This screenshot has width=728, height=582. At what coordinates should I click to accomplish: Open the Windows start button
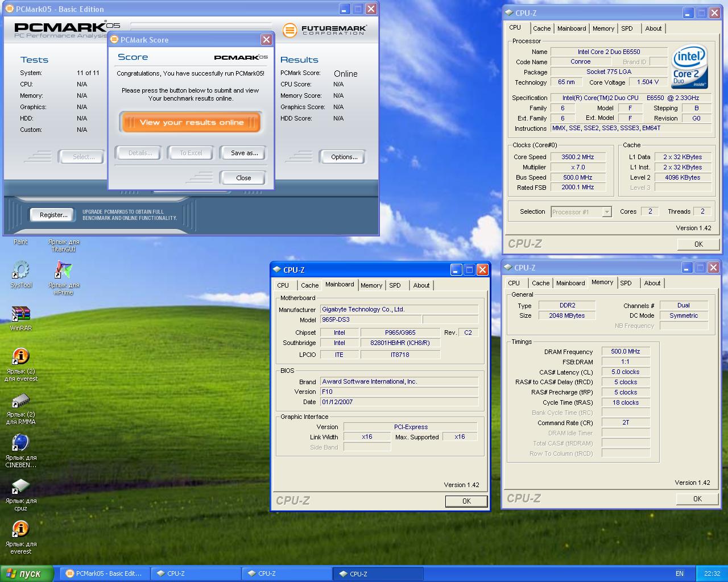click(x=27, y=573)
